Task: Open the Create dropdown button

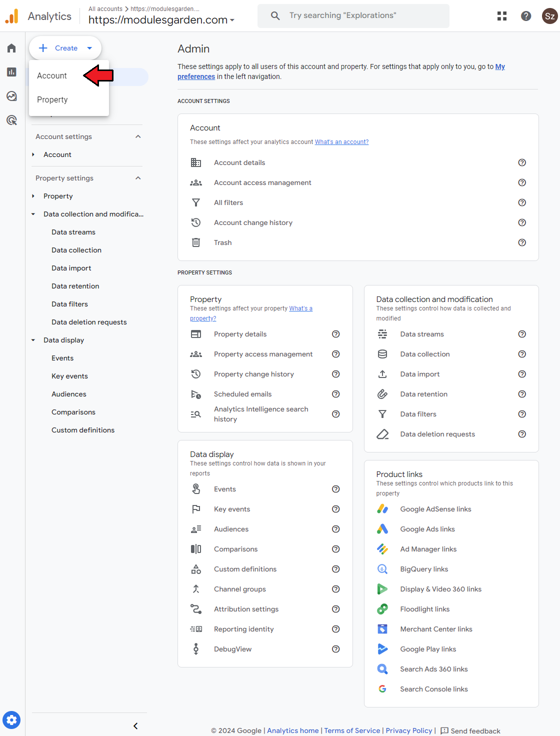Action: coord(65,48)
